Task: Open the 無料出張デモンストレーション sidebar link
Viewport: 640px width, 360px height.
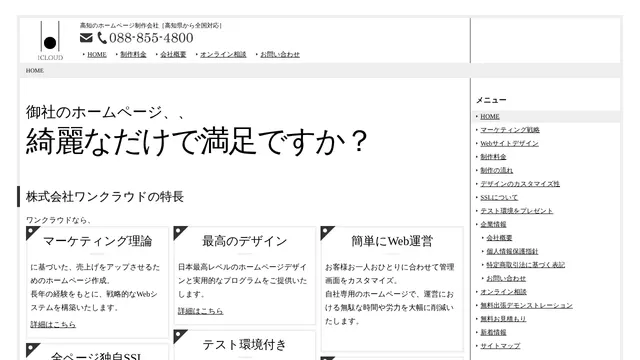Action: [x=527, y=305]
